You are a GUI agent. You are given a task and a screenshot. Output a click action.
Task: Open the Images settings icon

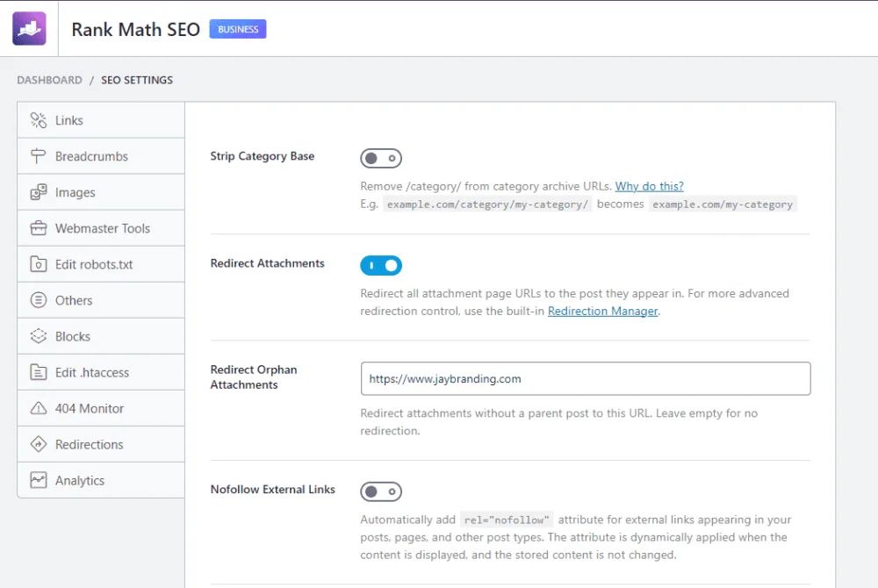[38, 192]
